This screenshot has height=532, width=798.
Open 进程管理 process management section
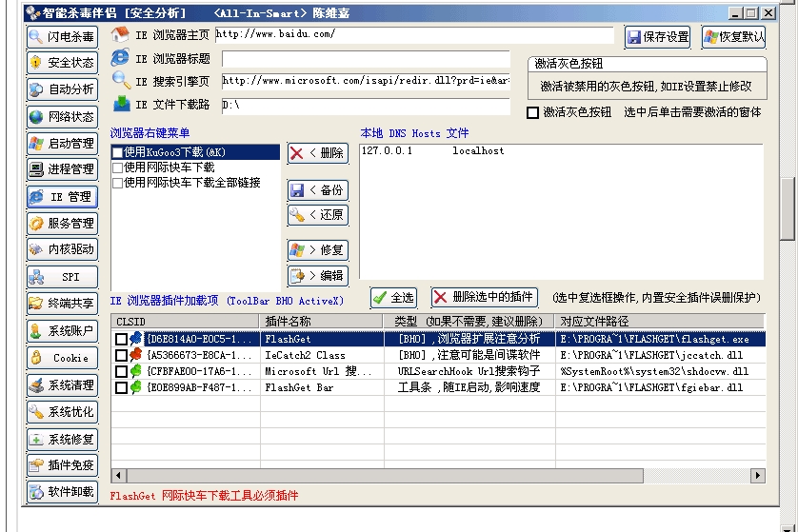(x=62, y=169)
